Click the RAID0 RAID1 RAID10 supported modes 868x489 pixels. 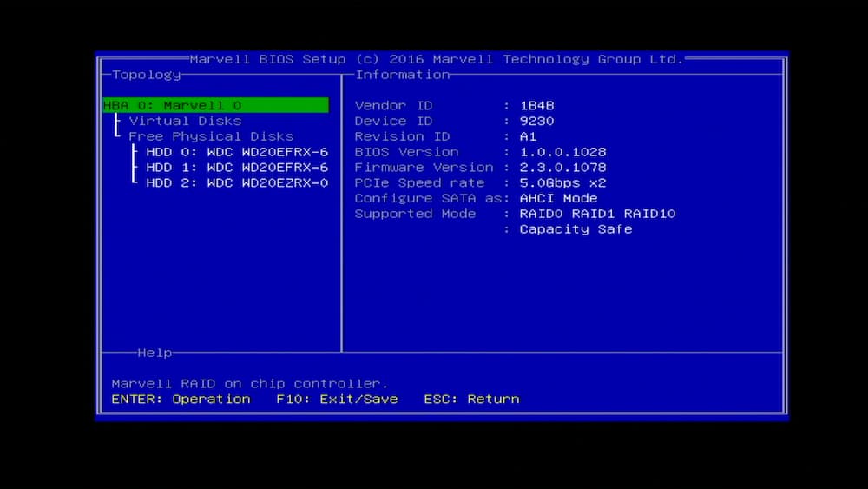597,214
